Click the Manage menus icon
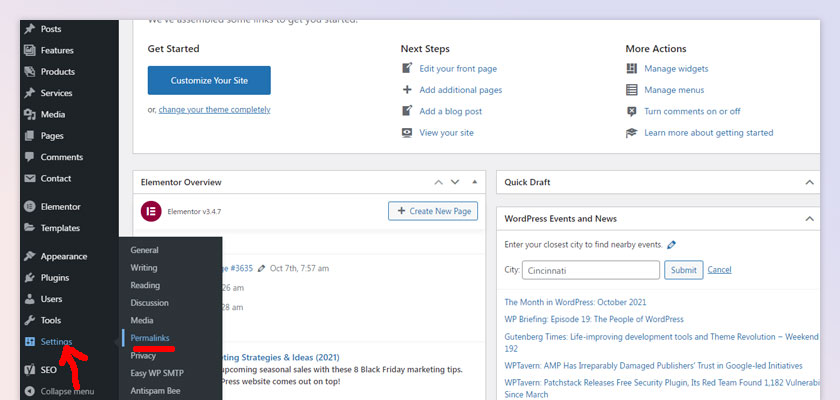The image size is (840, 400). pos(632,90)
